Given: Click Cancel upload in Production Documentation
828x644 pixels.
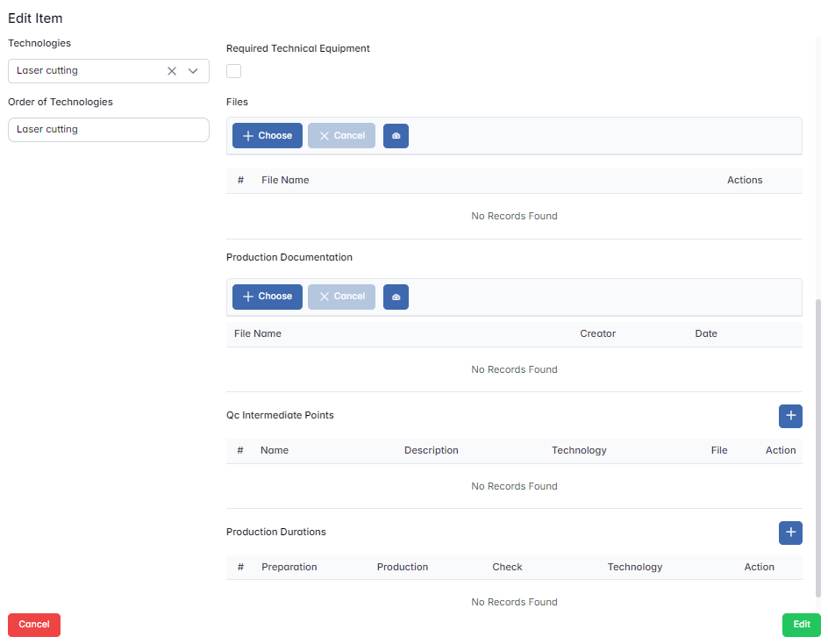Looking at the screenshot, I should click(341, 297).
